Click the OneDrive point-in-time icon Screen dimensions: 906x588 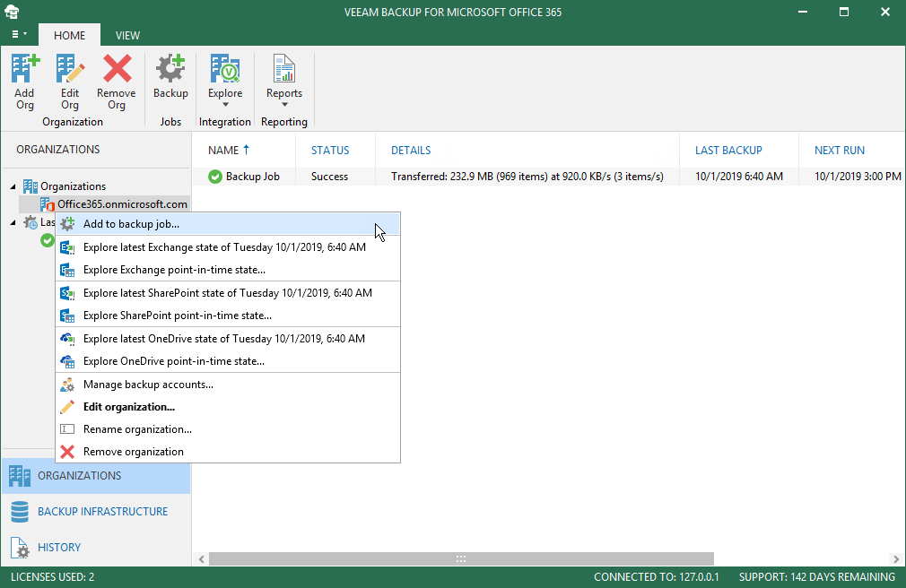pos(67,361)
